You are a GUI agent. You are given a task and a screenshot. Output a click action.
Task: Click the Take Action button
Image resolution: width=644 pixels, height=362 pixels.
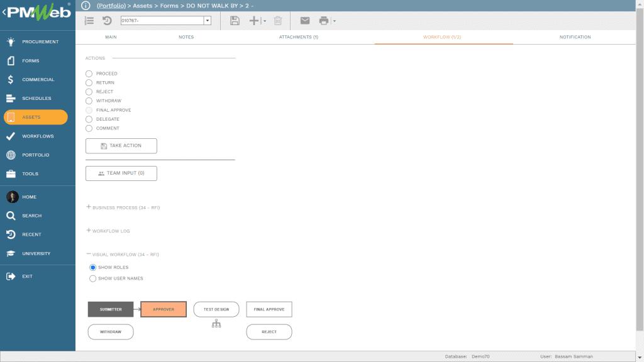click(x=121, y=146)
